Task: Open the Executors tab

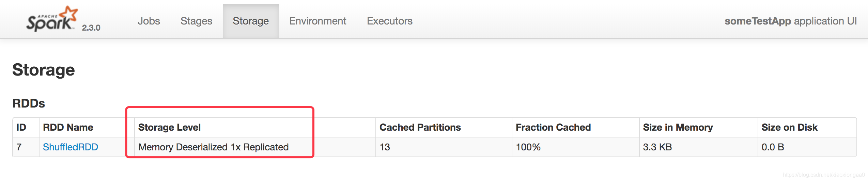Action: click(x=389, y=21)
